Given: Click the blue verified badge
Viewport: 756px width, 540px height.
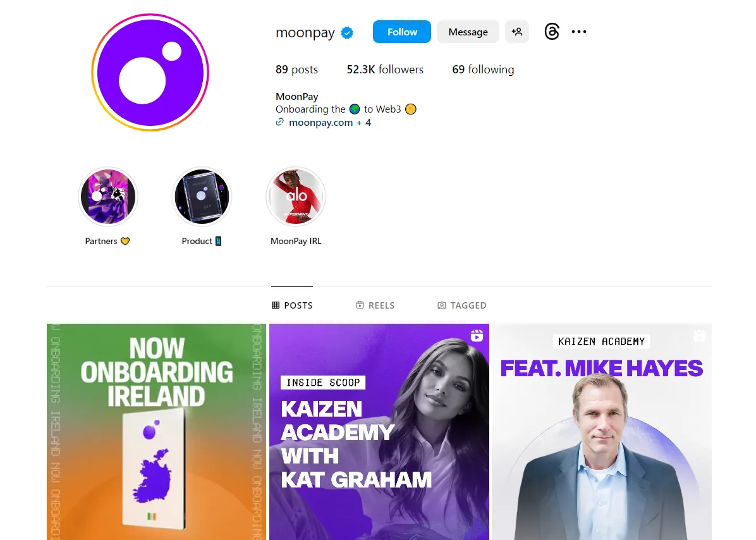Looking at the screenshot, I should 347,33.
